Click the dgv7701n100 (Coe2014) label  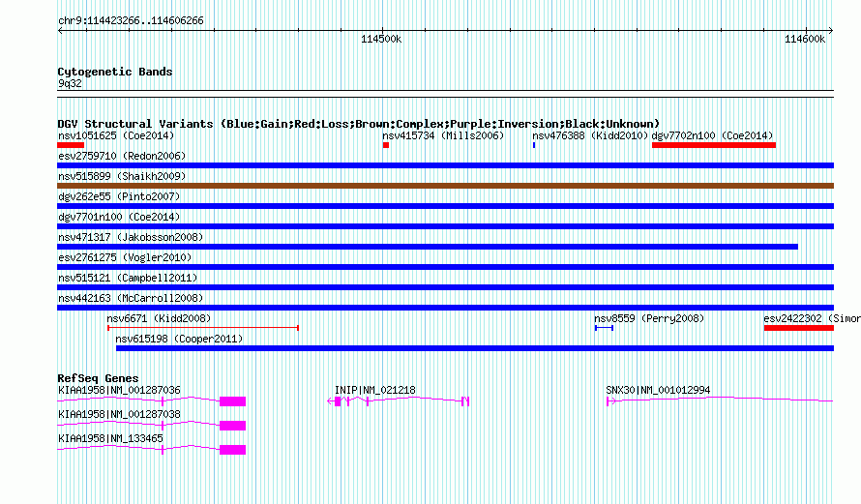pos(119,217)
